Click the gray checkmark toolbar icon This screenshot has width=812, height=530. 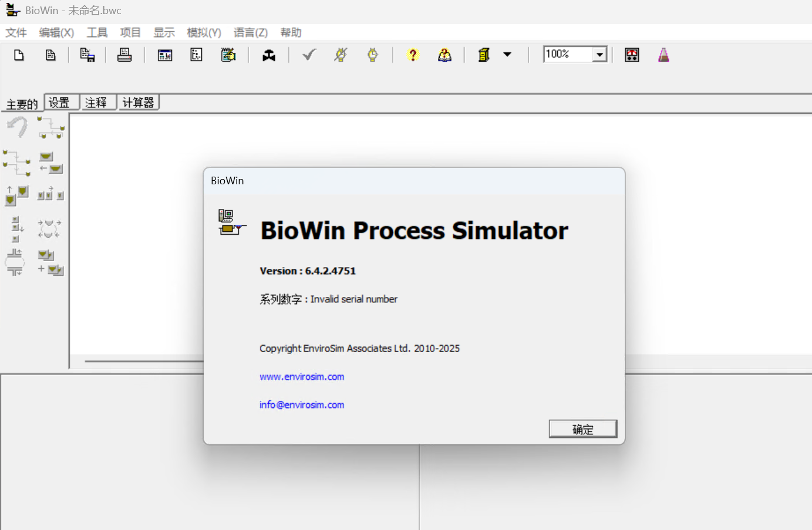309,55
